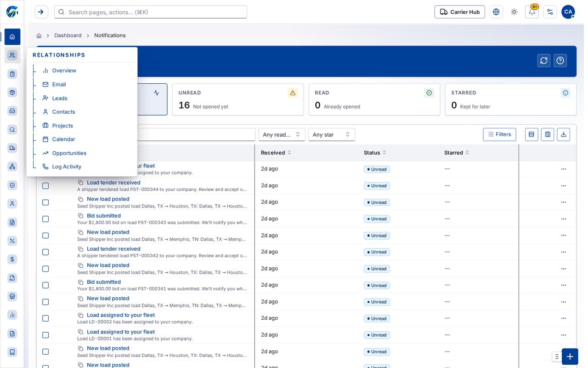Sort by the Received column

pos(276,153)
